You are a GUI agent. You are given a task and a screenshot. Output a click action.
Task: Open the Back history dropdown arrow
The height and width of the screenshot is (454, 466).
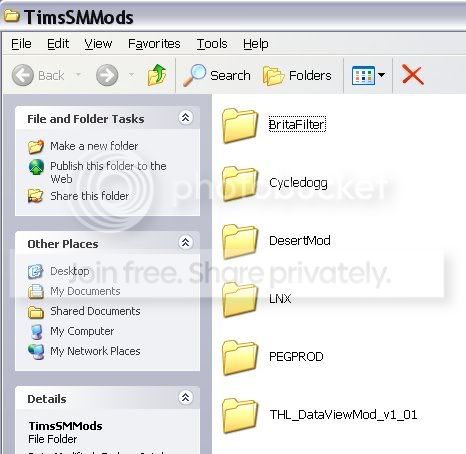tap(78, 75)
